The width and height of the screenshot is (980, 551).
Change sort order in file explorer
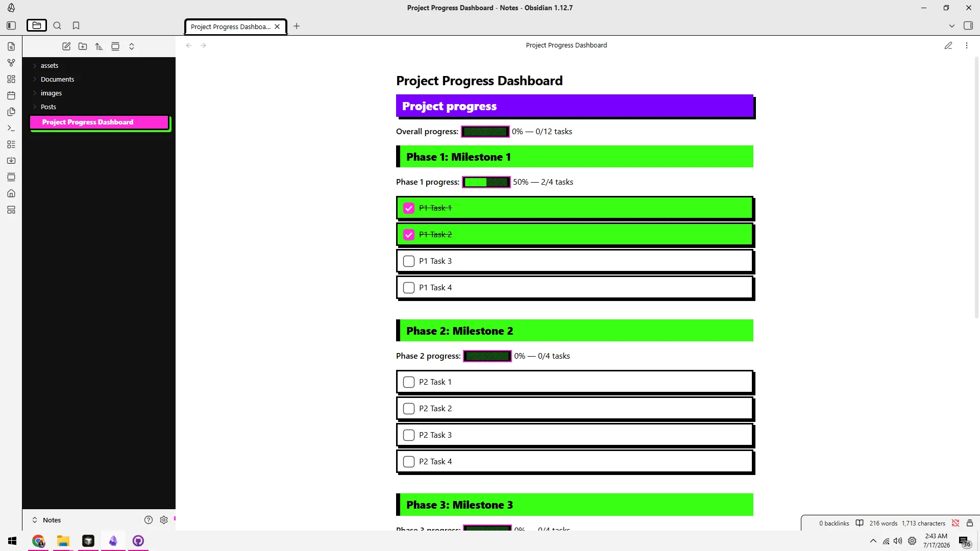99,46
